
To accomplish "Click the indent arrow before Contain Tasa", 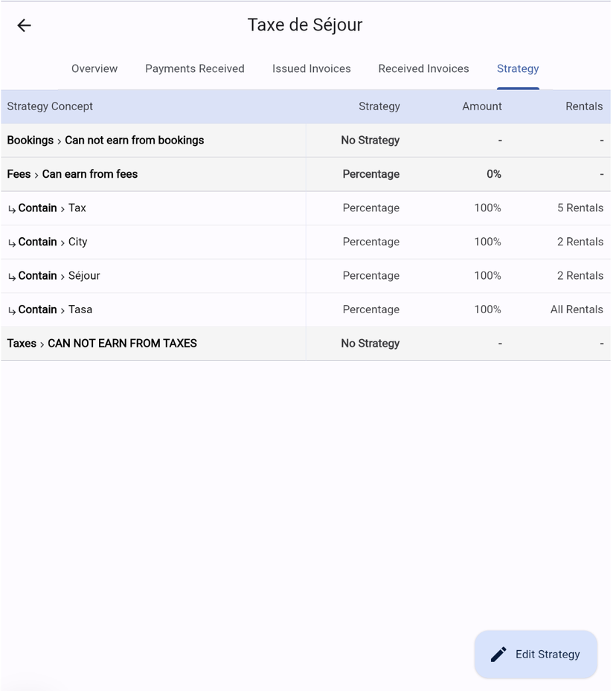I will pyautogui.click(x=10, y=309).
